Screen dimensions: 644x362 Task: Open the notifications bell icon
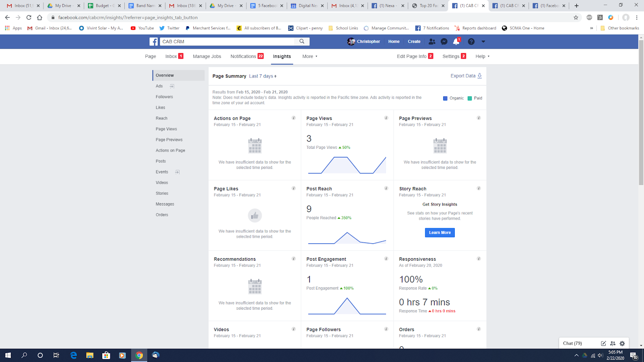click(x=456, y=41)
